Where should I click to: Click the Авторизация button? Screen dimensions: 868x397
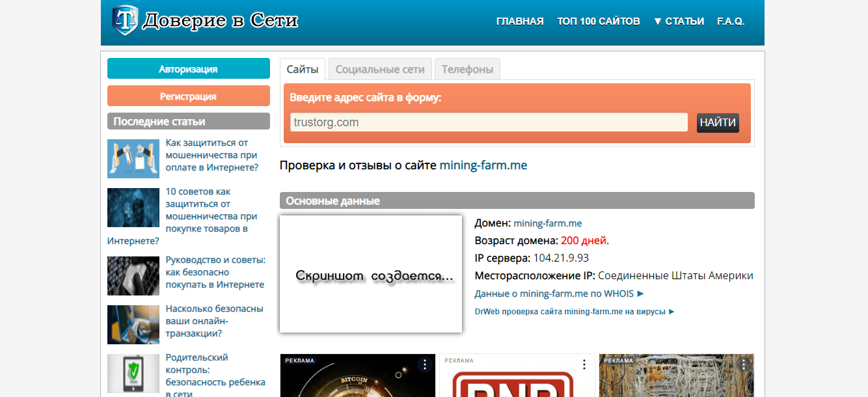[188, 68]
